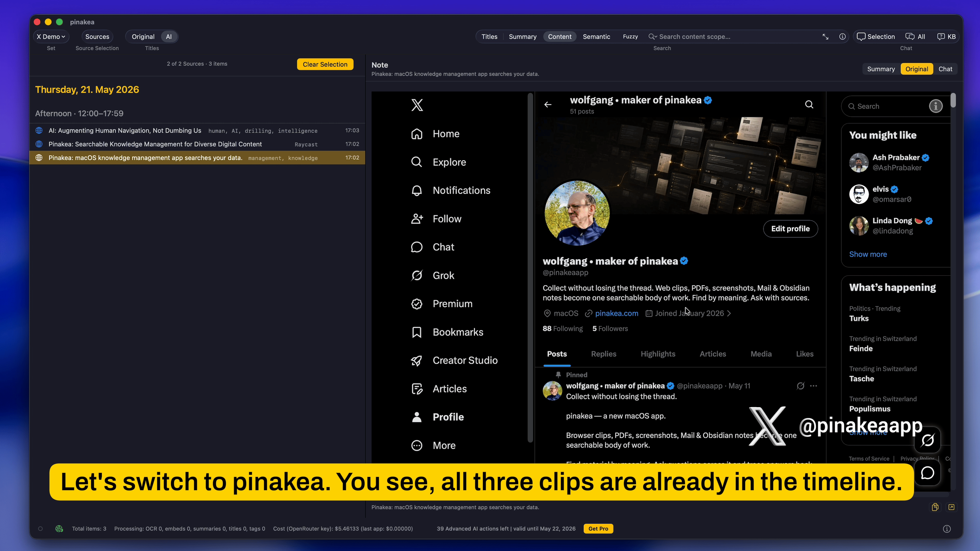Click the profile search magnifier icon
The image size is (980, 551).
tap(809, 105)
